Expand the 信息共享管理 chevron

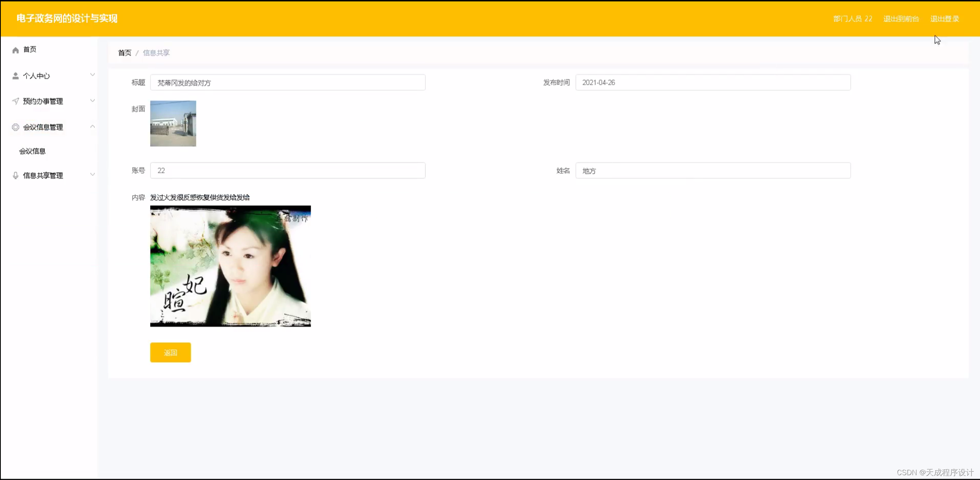coord(92,175)
